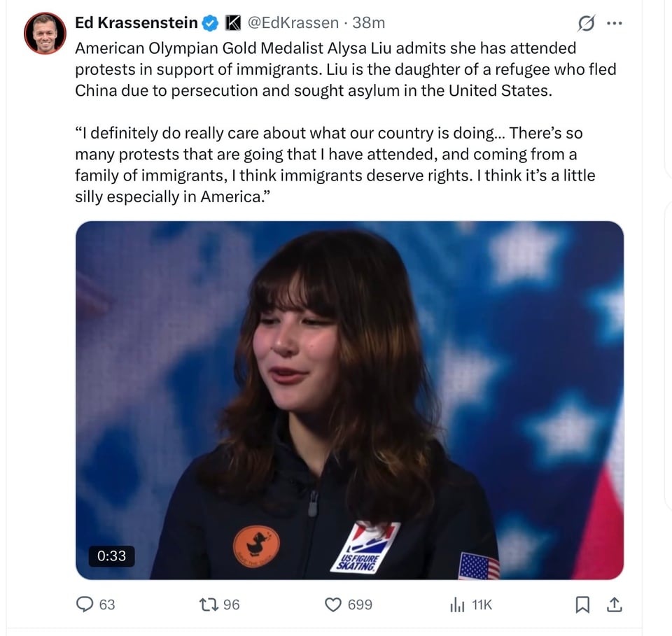Viewport: 672px width, 636px height.
Task: Play the embedded interview video
Action: pos(349,400)
